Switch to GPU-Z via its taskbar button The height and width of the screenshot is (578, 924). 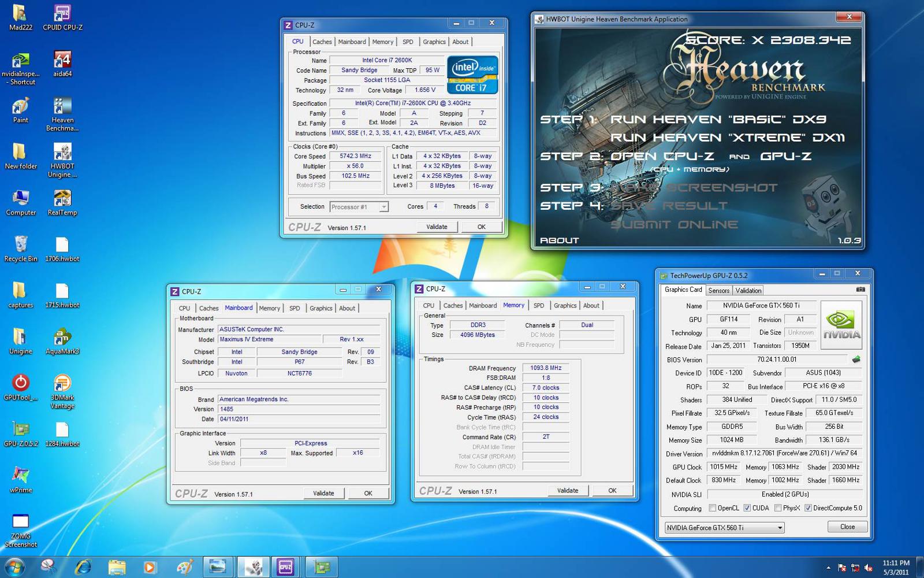[321, 567]
